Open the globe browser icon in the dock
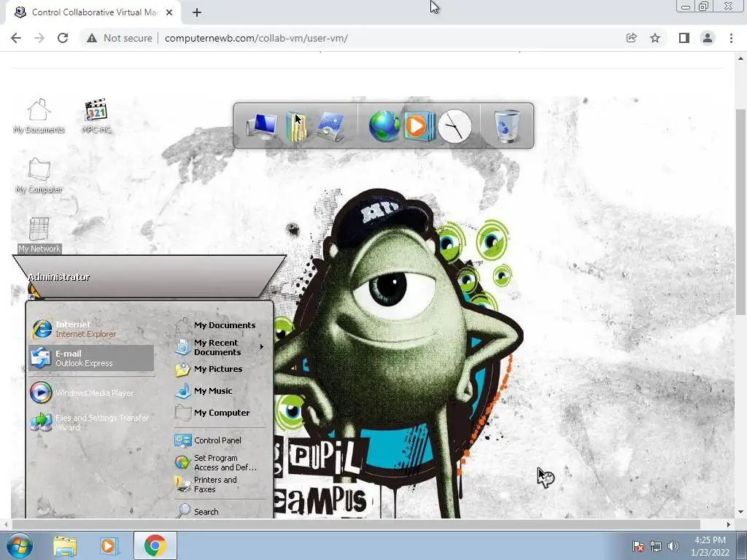Image resolution: width=747 pixels, height=560 pixels. tap(384, 126)
